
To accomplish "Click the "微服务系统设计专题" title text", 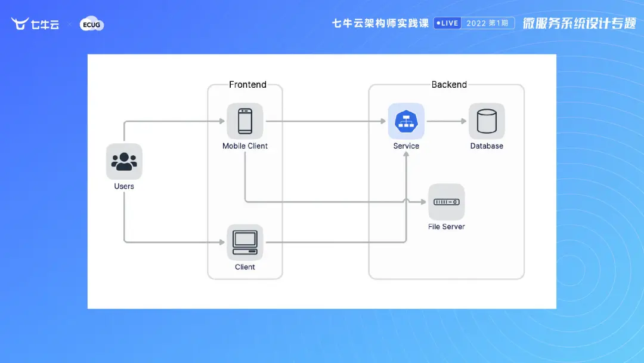I will click(x=579, y=23).
